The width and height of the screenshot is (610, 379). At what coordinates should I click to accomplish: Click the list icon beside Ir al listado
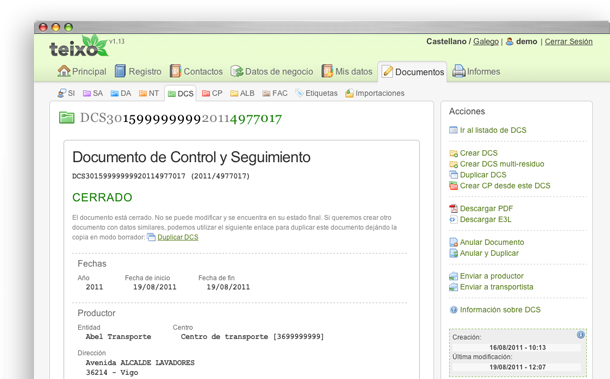[453, 130]
